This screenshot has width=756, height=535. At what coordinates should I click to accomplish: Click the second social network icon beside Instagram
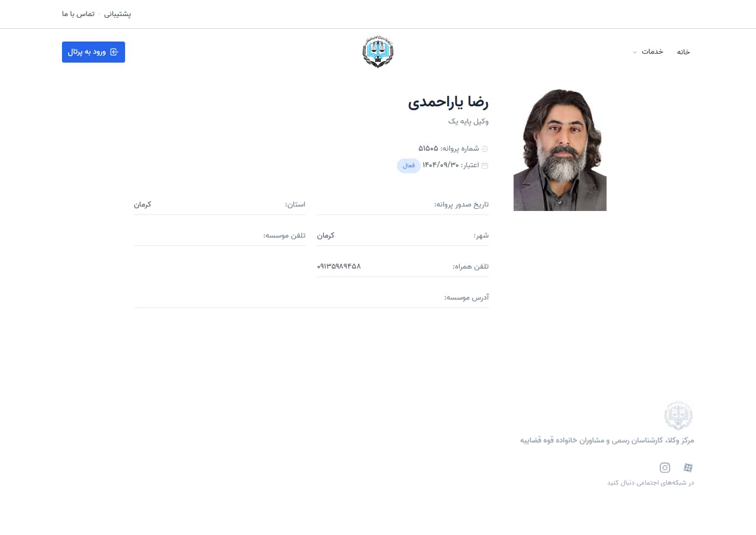[688, 467]
